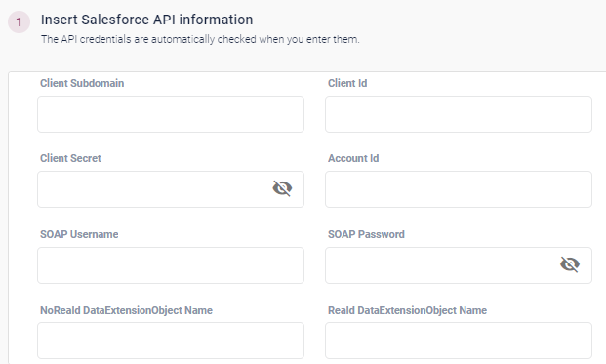Click the Client Subdomain label

[x=82, y=83]
